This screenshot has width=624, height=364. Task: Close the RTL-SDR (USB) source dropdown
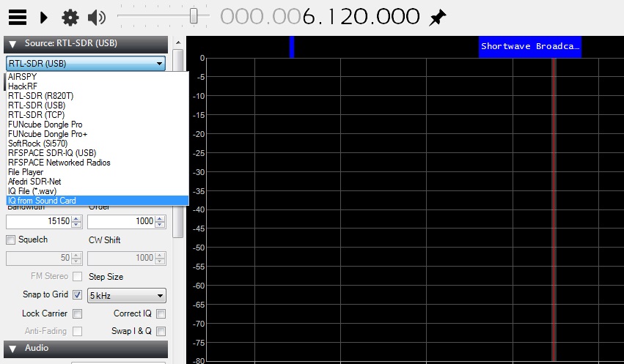click(x=159, y=64)
